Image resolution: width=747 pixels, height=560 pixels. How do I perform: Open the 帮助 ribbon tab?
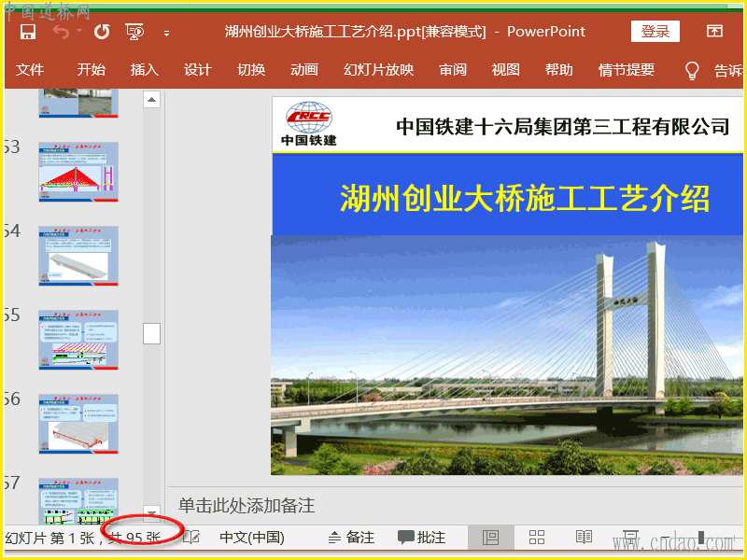click(558, 70)
